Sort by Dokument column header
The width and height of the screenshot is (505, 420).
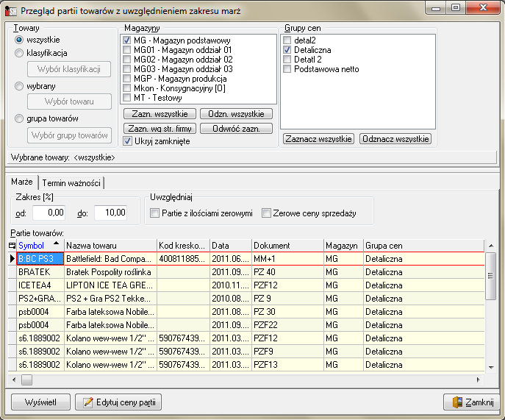pyautogui.click(x=287, y=246)
